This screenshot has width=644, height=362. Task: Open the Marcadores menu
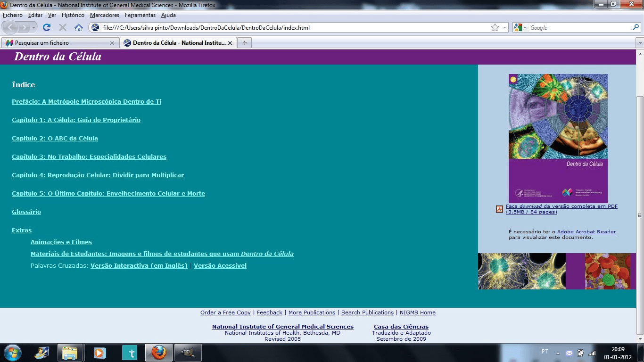pyautogui.click(x=105, y=15)
